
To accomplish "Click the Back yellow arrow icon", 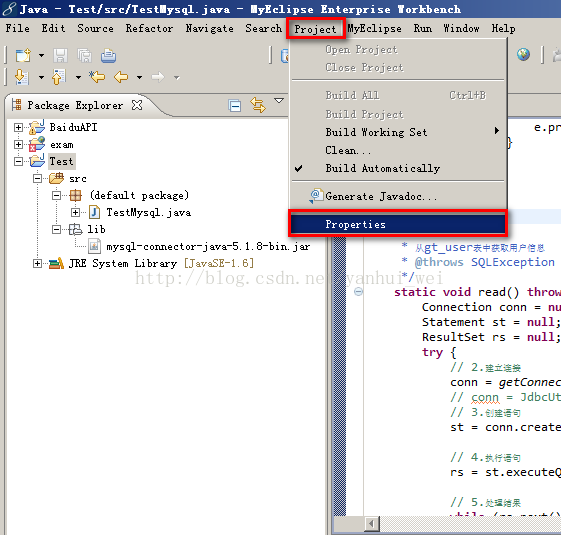I will click(x=121, y=77).
